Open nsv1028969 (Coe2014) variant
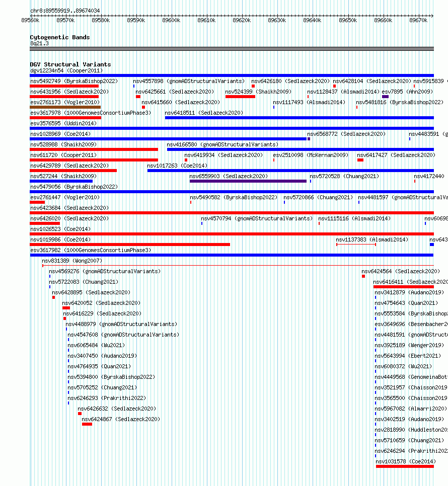 60,134
